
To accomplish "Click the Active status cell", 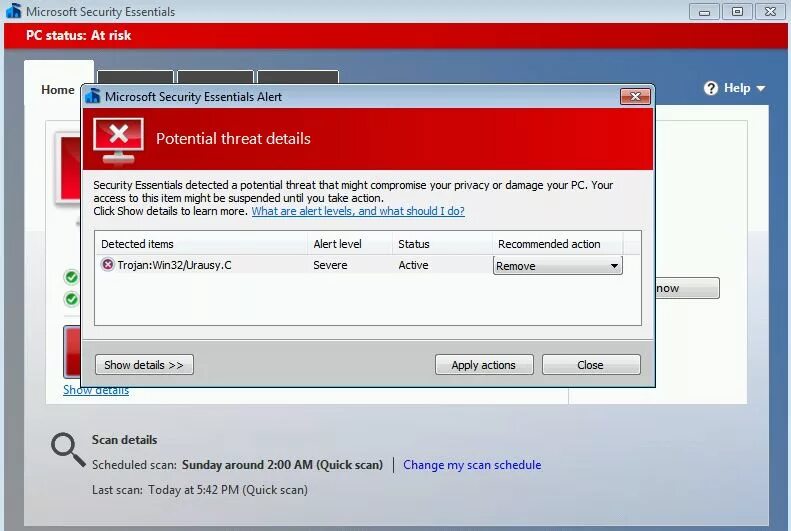I will (413, 265).
